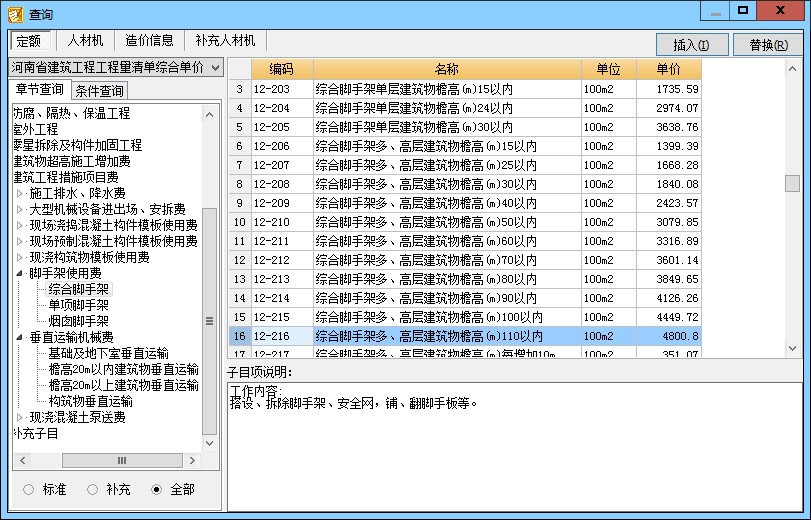
Task: Switch to the 条件查询 tab
Action: tap(99, 91)
